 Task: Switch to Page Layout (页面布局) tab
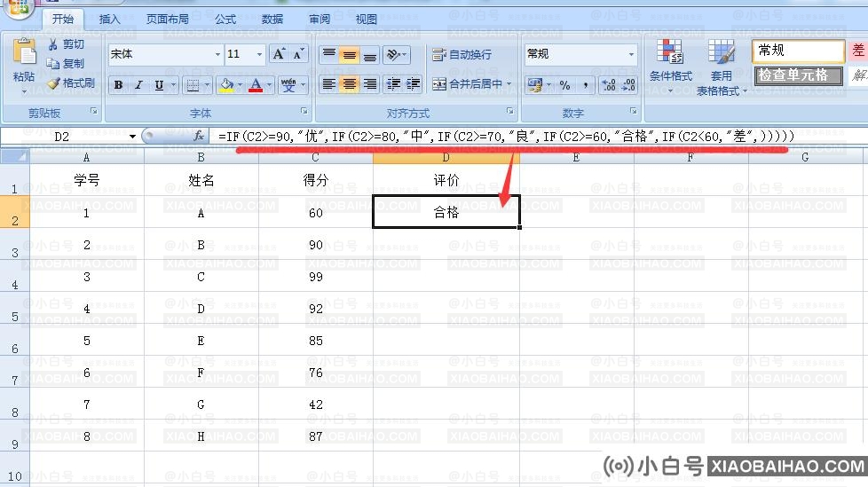coord(167,20)
